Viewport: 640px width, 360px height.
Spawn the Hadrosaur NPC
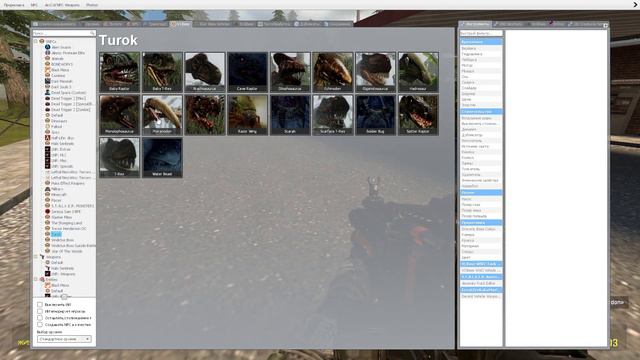tap(418, 72)
